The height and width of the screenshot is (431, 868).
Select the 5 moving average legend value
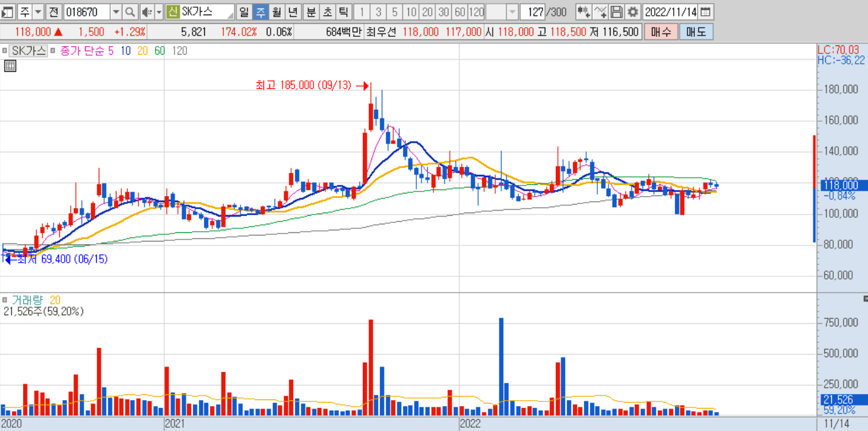pyautogui.click(x=111, y=51)
